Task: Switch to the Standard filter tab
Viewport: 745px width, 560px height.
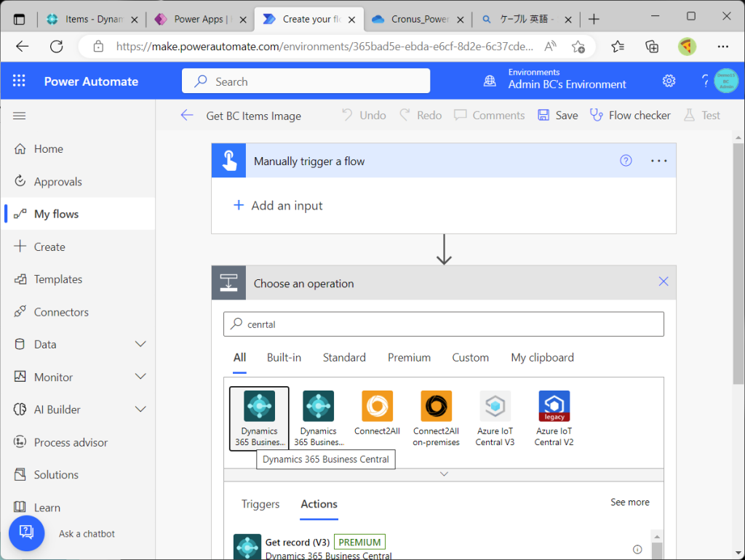Action: point(344,357)
